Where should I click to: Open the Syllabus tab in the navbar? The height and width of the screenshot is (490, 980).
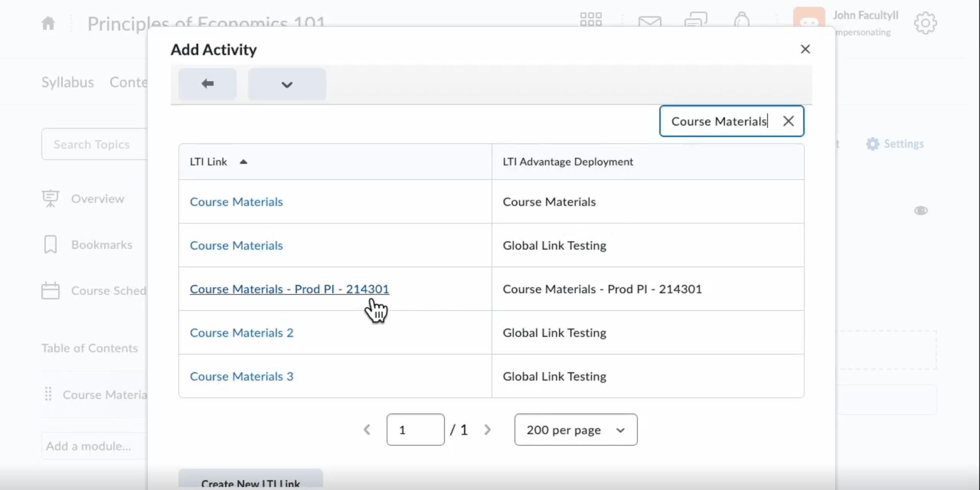[x=67, y=82]
